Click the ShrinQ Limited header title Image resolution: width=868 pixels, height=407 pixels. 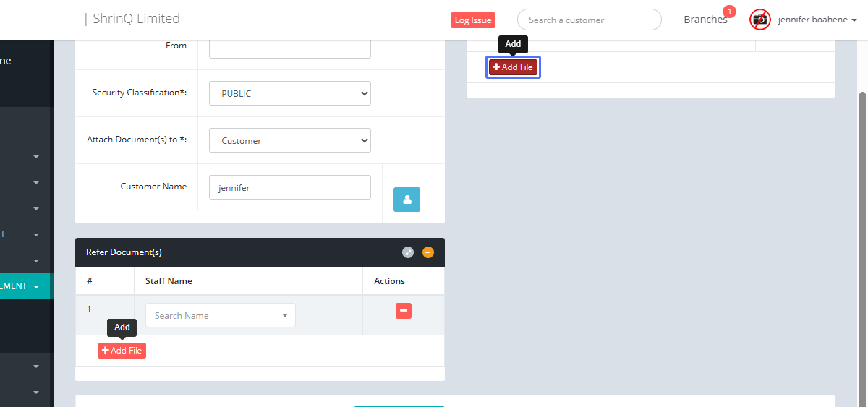pyautogui.click(x=136, y=19)
